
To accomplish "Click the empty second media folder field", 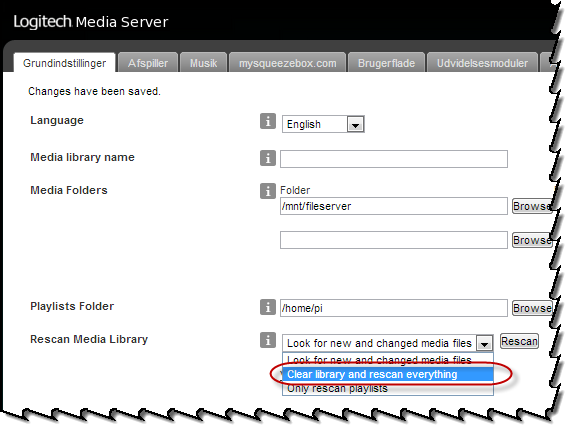I will (x=394, y=240).
